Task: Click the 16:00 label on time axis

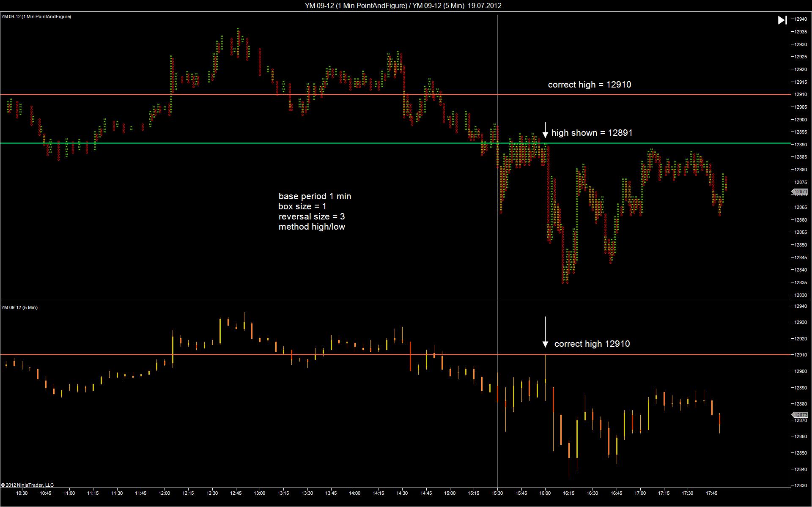Action: pos(545,493)
